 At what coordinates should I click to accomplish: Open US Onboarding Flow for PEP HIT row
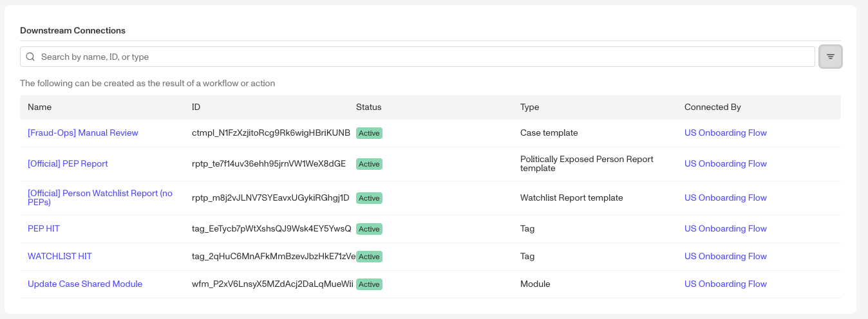725,229
